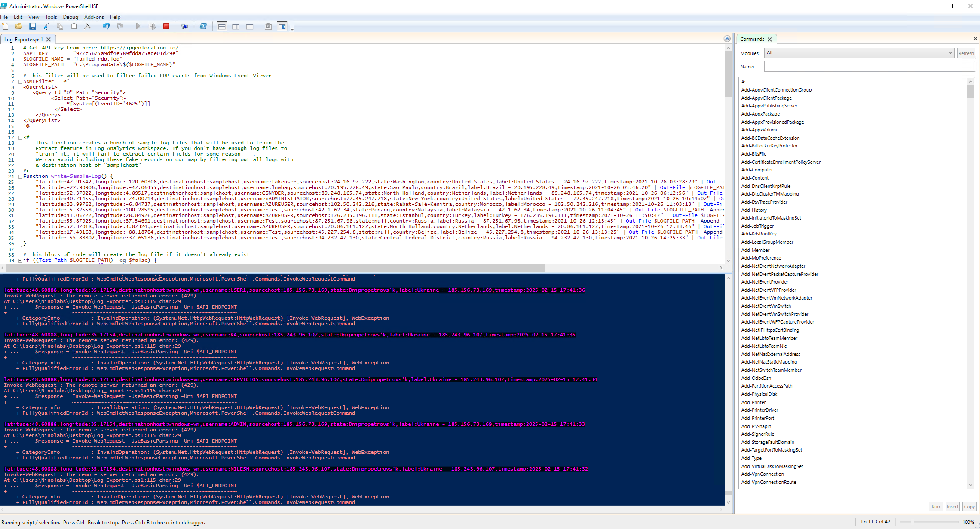Show script pane maximized layout

249,26
